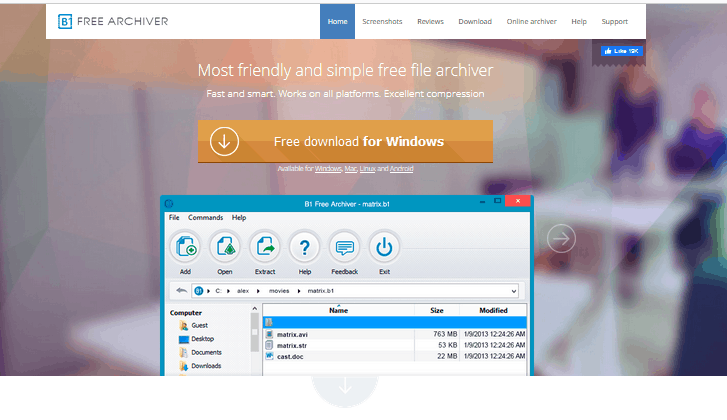Click the Open archive toolbar icon
The height and width of the screenshot is (420, 727).
click(225, 246)
